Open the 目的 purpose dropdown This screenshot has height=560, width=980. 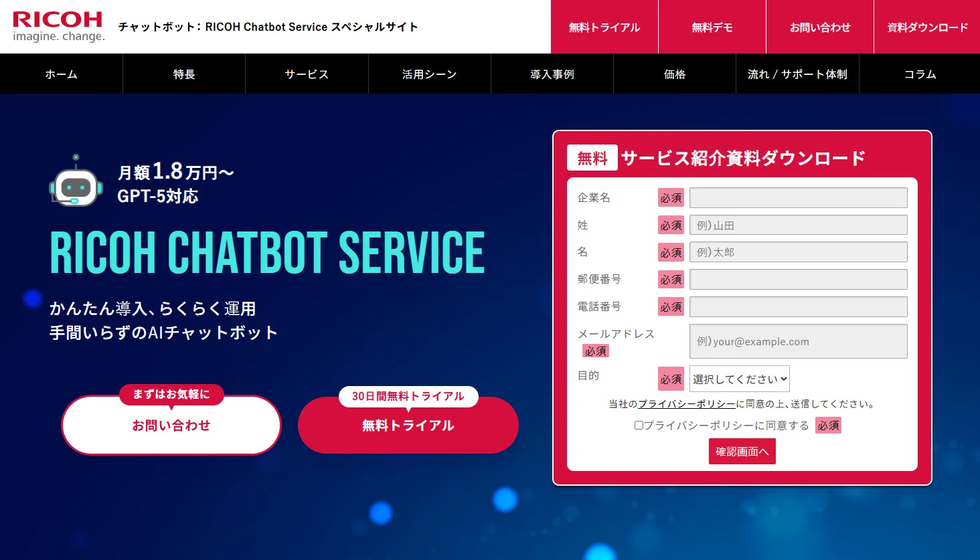(x=739, y=379)
